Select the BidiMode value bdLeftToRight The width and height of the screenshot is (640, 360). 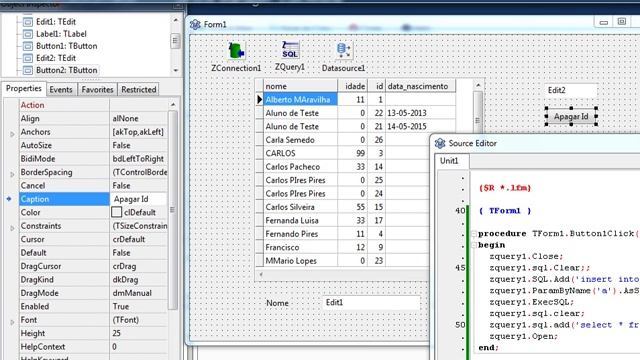[138, 159]
